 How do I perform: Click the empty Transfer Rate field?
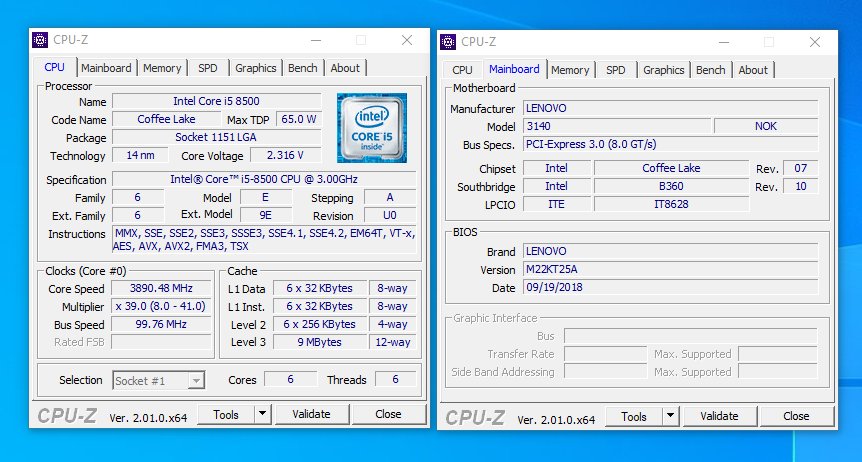[x=605, y=354]
